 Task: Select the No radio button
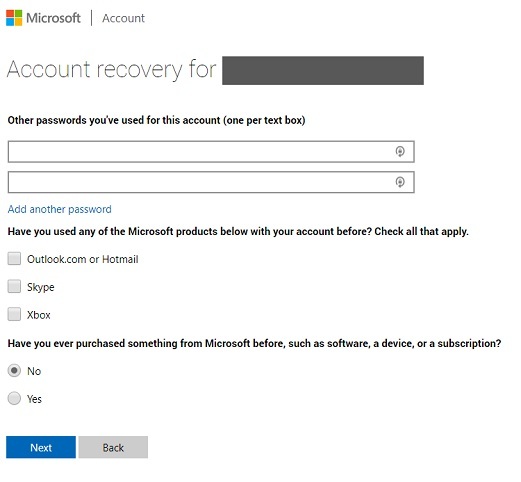14,370
